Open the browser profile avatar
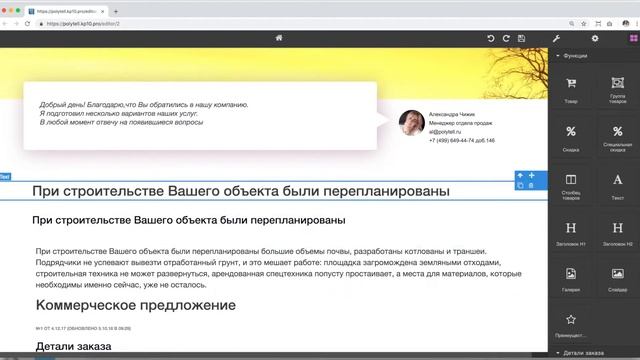Screen dimensions: 640x360 pos(626,24)
